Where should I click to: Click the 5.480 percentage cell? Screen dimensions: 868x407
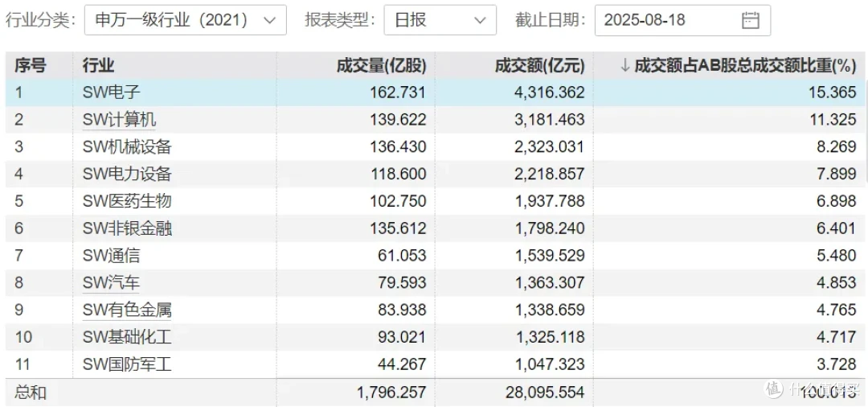pos(837,255)
